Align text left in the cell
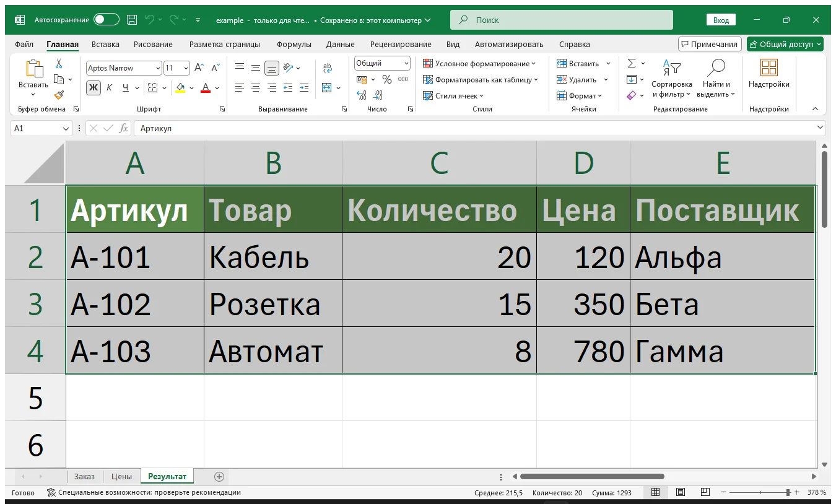This screenshot has width=836, height=504. point(240,87)
